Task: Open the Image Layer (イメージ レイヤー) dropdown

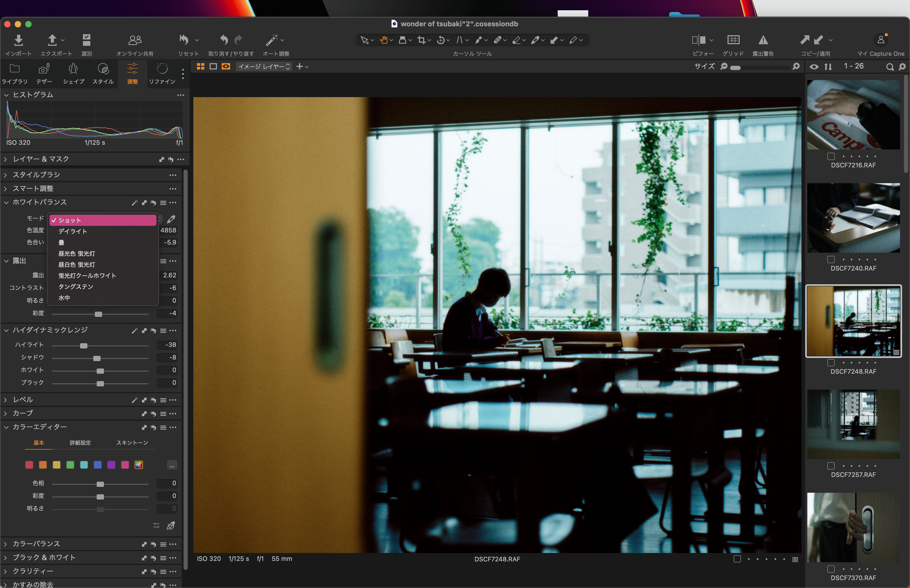Action: coord(264,66)
